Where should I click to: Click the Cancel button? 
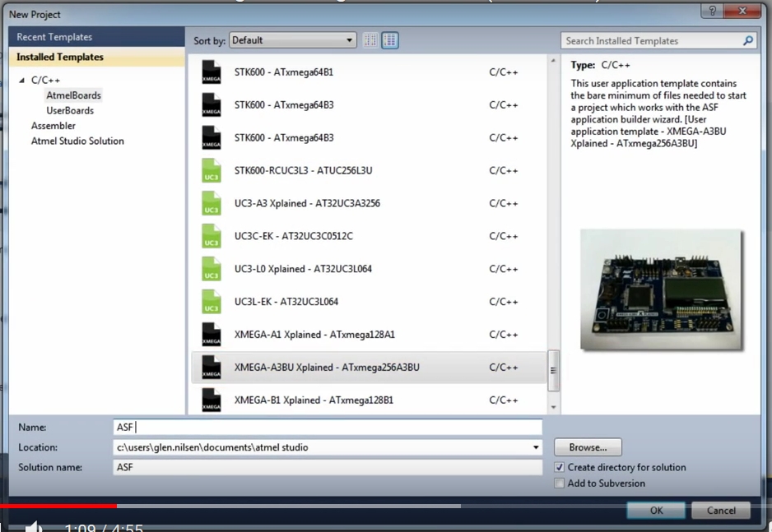721,511
